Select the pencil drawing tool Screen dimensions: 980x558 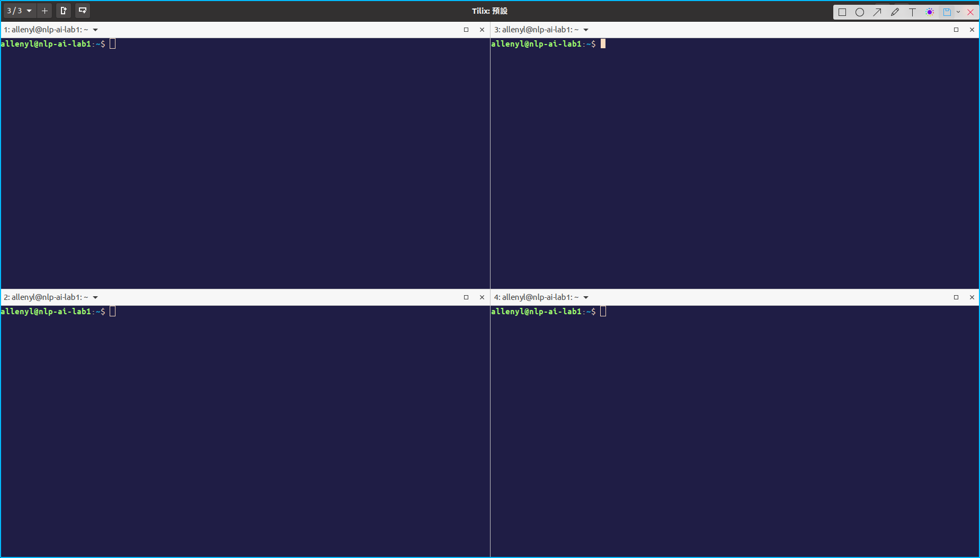(x=895, y=12)
